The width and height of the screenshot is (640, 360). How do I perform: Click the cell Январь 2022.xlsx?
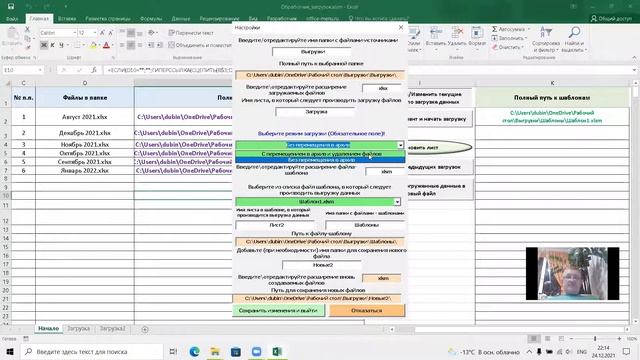pos(85,171)
